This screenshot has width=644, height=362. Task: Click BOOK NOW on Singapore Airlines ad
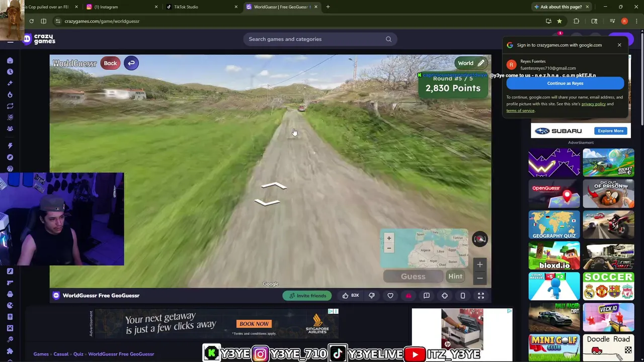click(254, 324)
